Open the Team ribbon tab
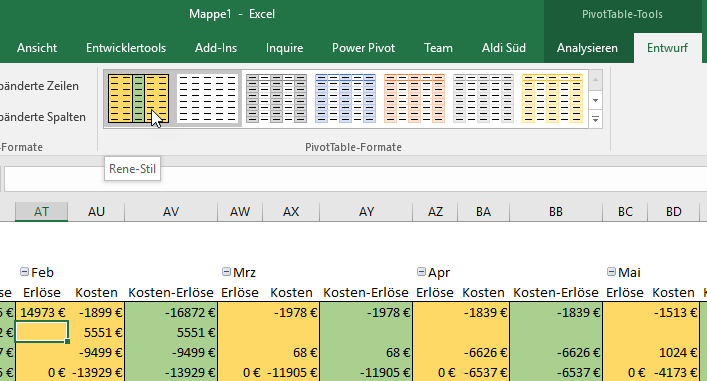This screenshot has width=707, height=381. point(438,48)
